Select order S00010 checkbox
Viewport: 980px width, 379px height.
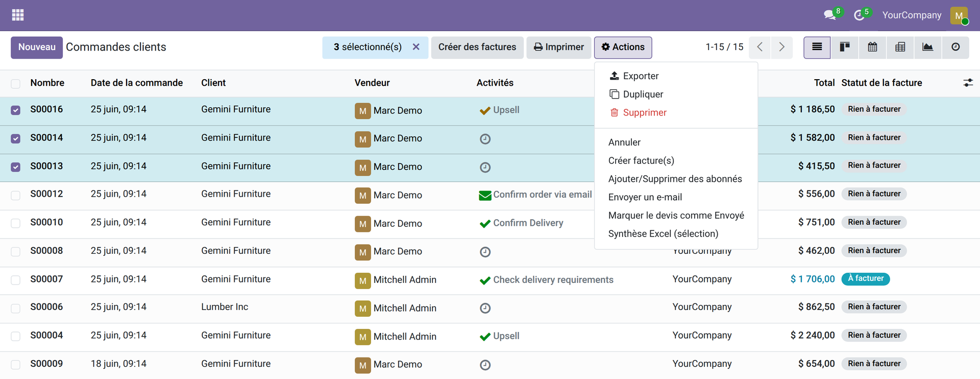[x=16, y=223]
